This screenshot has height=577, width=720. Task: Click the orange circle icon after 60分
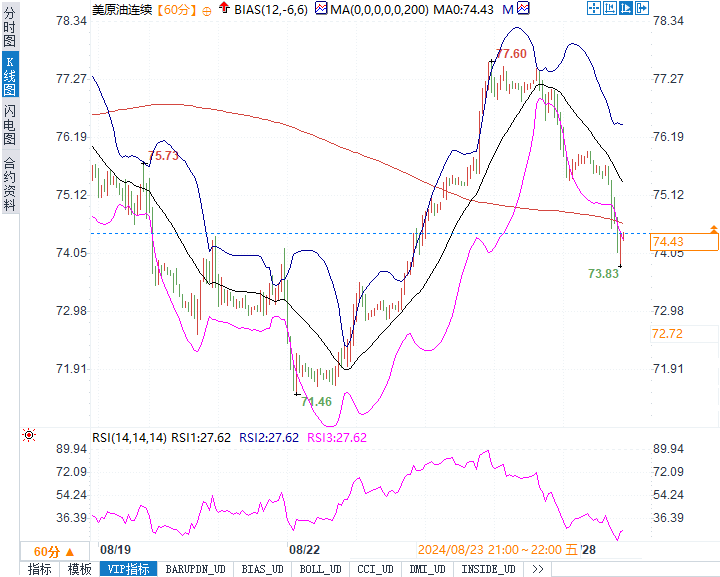pyautogui.click(x=207, y=11)
